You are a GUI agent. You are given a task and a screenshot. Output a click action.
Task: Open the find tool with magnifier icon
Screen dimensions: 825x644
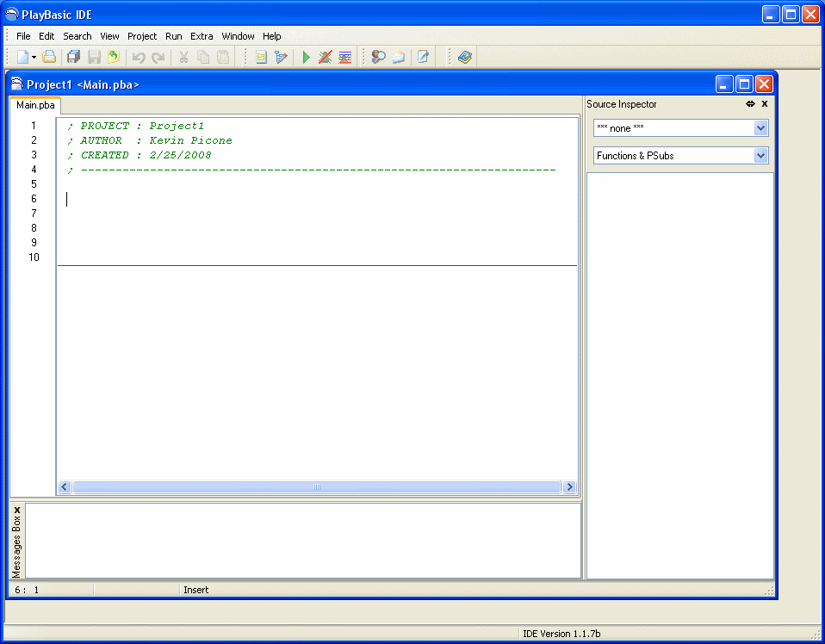pyautogui.click(x=378, y=57)
